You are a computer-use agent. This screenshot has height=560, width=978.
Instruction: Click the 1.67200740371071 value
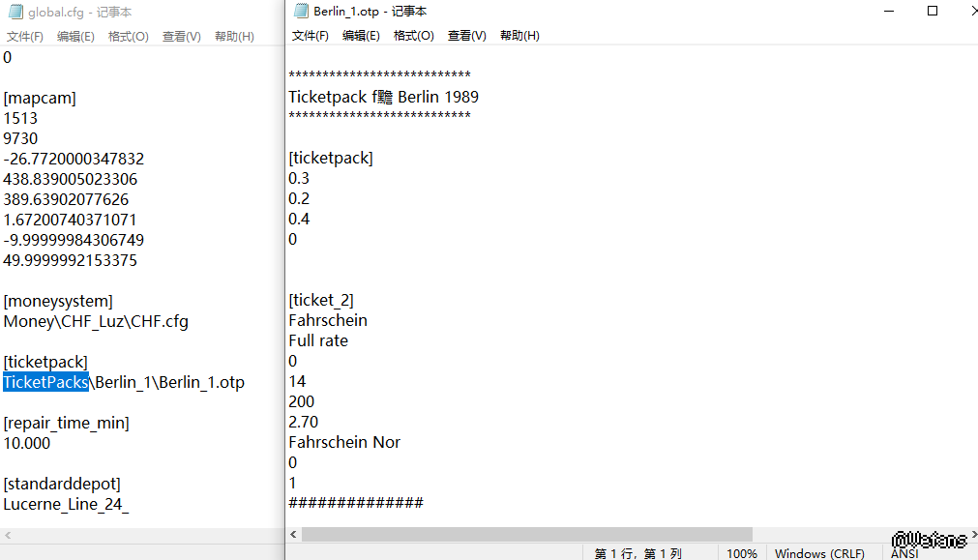[70, 221]
